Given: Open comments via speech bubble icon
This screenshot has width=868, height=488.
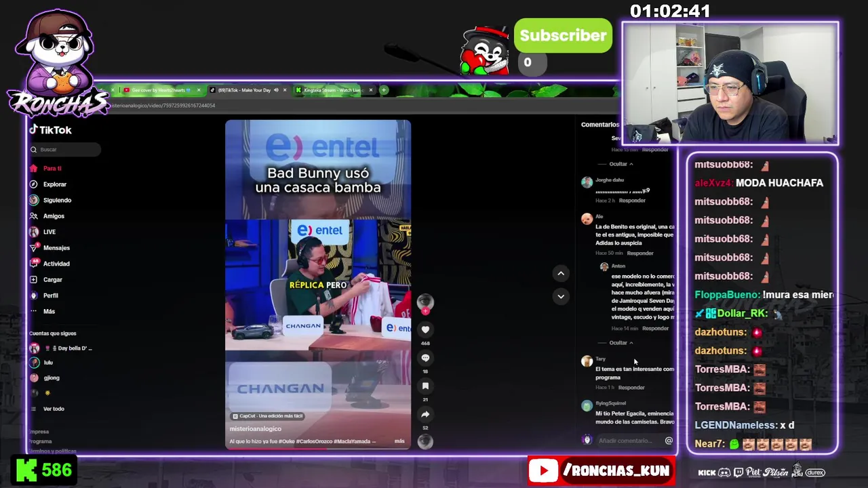Looking at the screenshot, I should point(425,358).
